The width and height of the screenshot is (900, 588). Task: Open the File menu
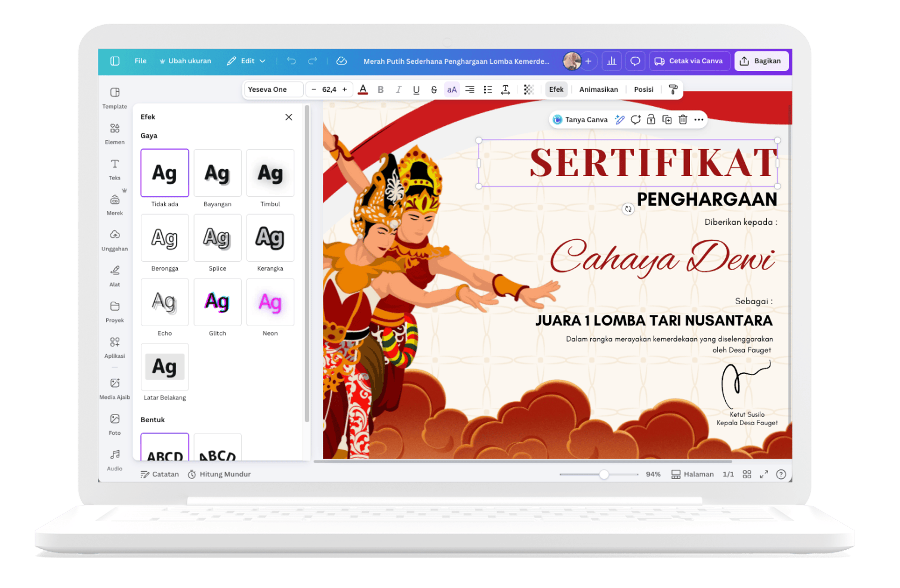[x=140, y=61]
